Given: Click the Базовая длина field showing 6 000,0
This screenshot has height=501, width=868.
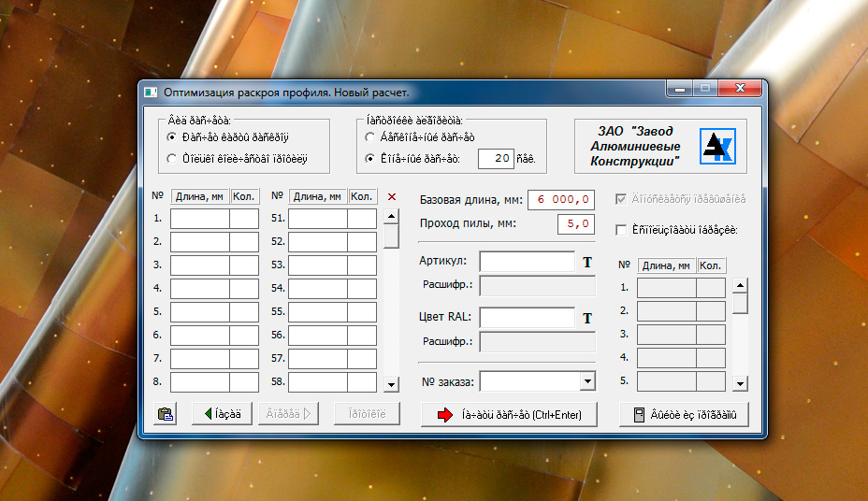Looking at the screenshot, I should pos(561,200).
